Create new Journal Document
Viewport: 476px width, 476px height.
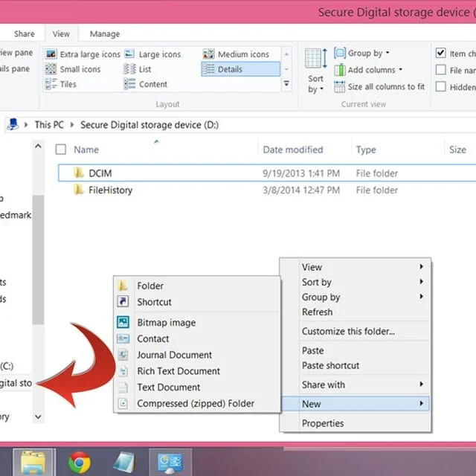pyautogui.click(x=197, y=355)
